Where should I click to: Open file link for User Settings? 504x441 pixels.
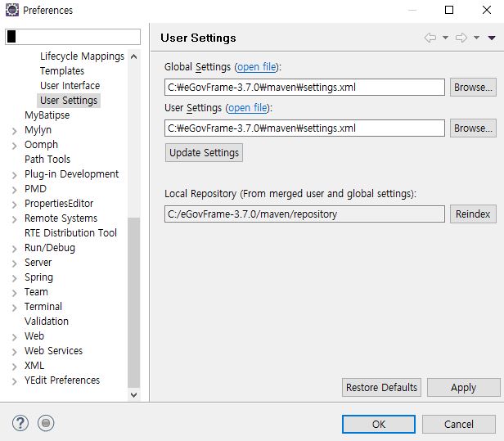[249, 108]
